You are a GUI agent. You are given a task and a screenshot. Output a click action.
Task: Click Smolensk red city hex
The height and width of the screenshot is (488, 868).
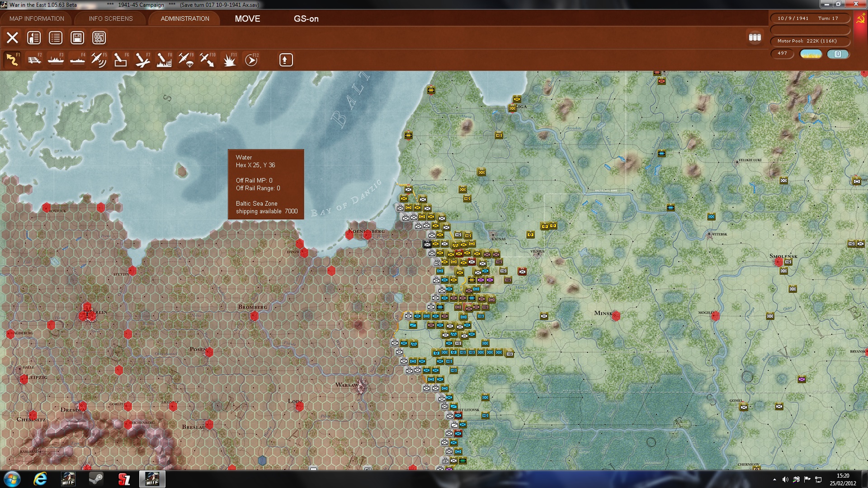(x=778, y=262)
